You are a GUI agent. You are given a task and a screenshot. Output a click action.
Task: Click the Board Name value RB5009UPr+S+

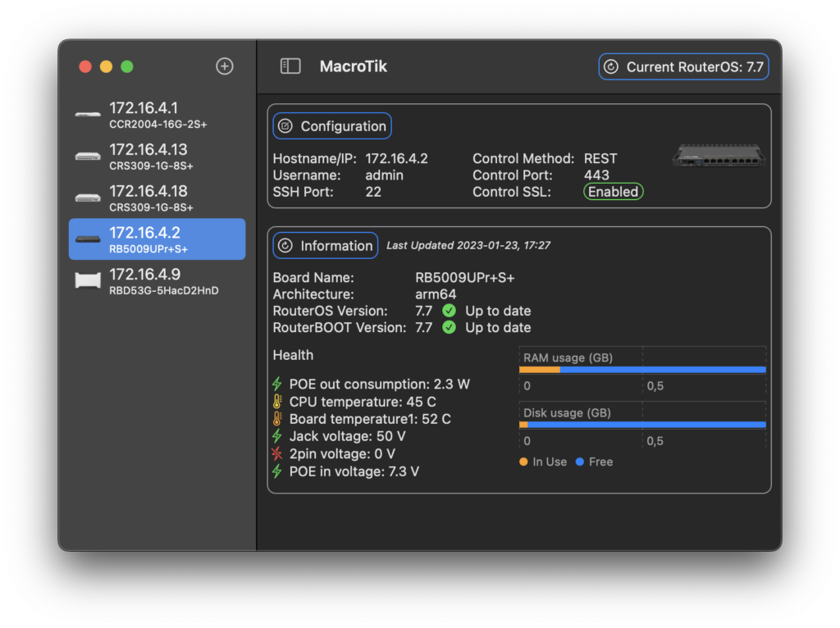pyautogui.click(x=464, y=277)
